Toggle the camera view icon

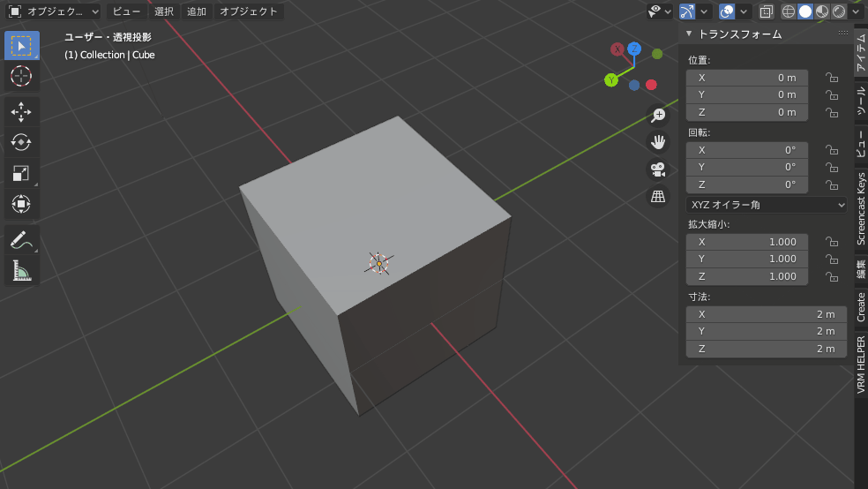click(x=658, y=169)
